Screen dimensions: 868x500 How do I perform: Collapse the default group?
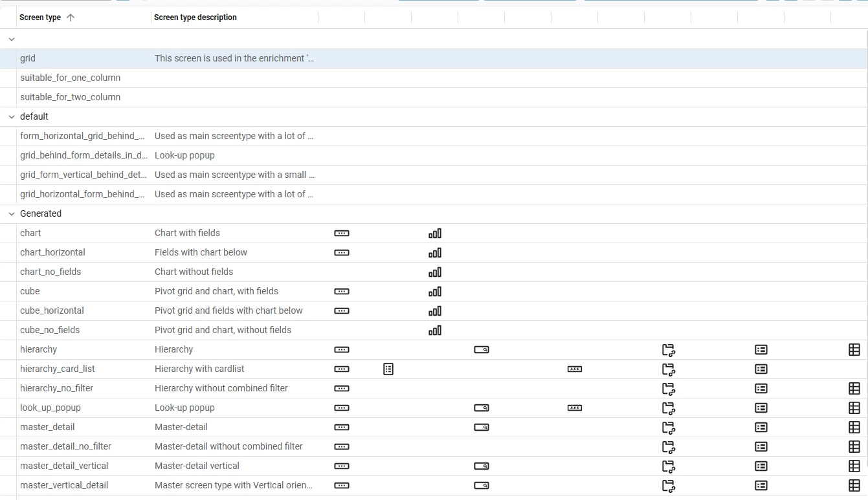pyautogui.click(x=12, y=116)
